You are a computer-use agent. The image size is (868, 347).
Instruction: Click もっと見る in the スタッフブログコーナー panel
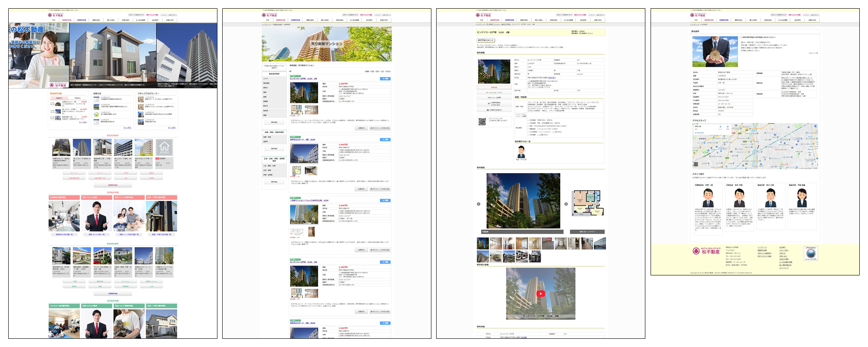tap(172, 128)
